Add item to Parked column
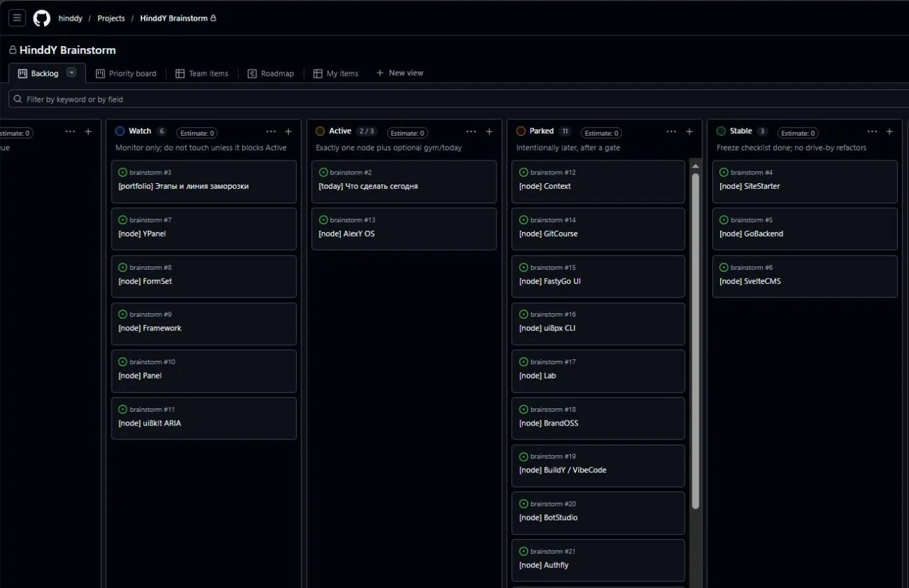909x588 pixels. pos(689,131)
